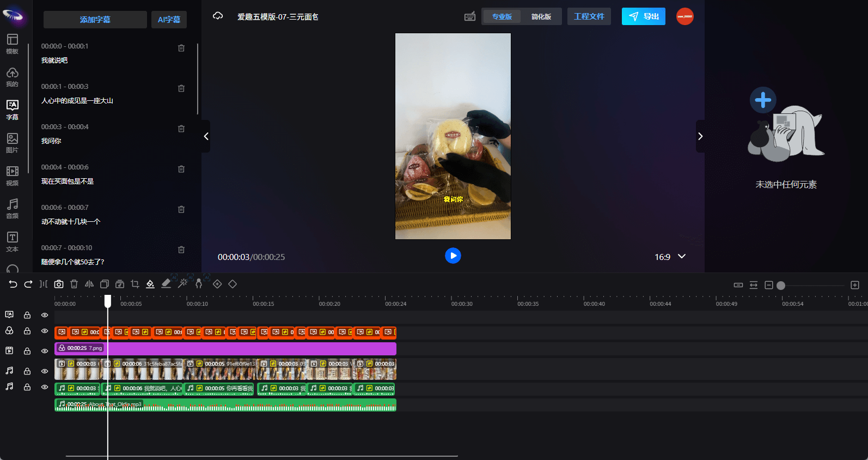Toggle visibility of the subtitle track

click(45, 315)
